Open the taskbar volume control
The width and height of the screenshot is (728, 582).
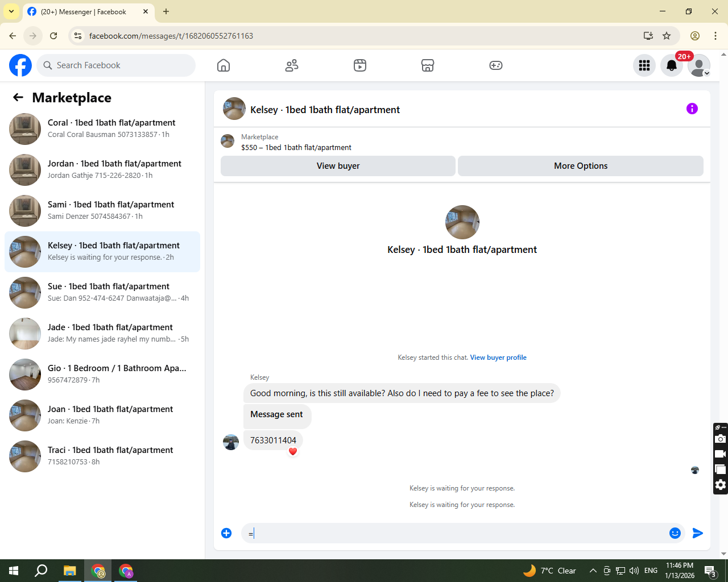click(634, 571)
